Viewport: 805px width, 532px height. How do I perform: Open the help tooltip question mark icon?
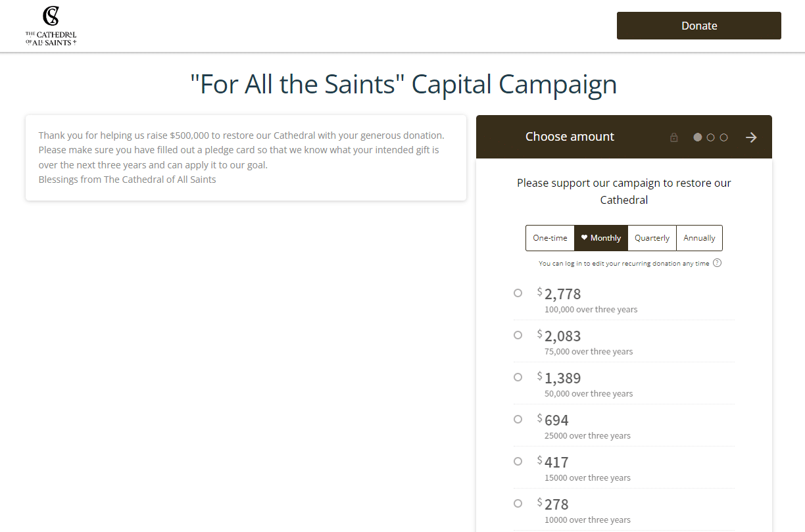pyautogui.click(x=717, y=262)
